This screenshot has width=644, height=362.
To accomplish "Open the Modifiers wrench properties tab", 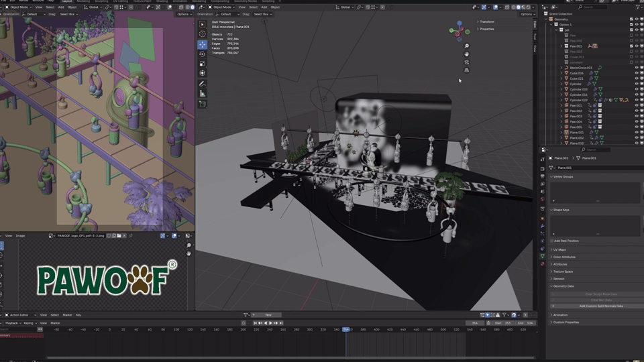I will (x=543, y=226).
